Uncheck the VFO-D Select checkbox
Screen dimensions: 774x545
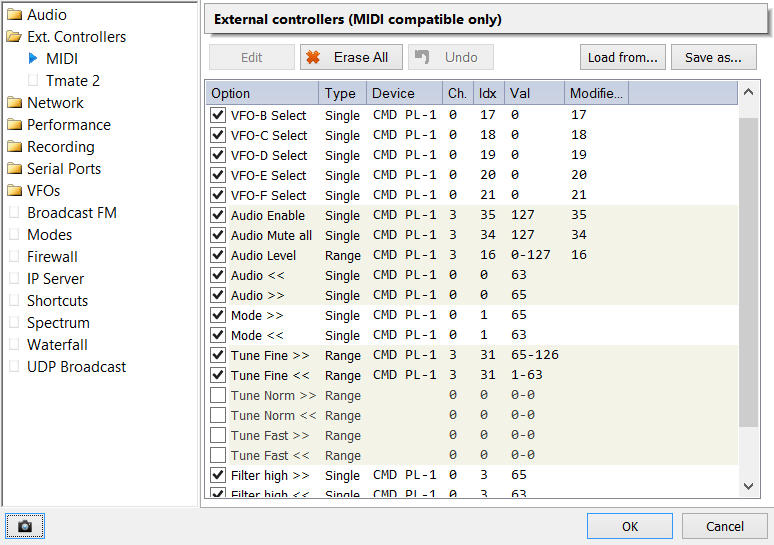coord(218,155)
